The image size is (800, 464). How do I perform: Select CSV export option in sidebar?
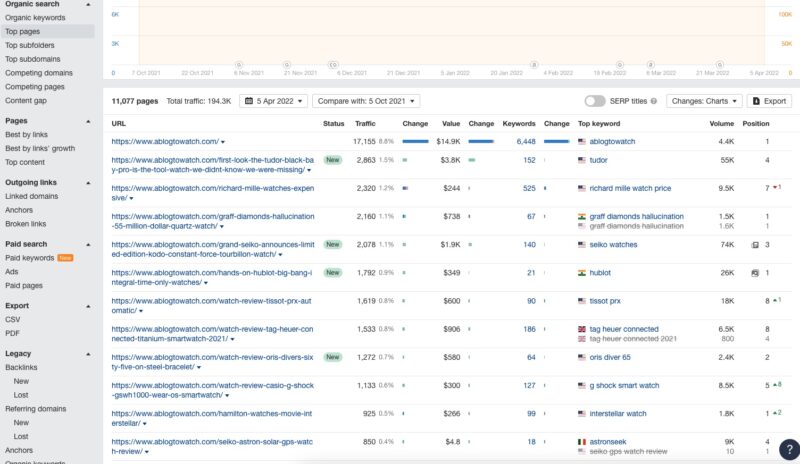(x=13, y=320)
